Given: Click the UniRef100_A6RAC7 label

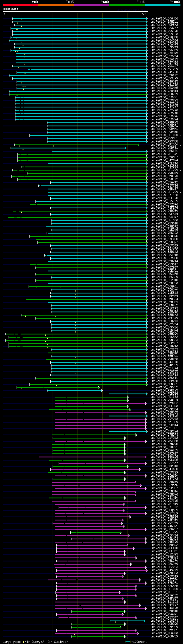Looking at the screenshot, I should 164,343.
